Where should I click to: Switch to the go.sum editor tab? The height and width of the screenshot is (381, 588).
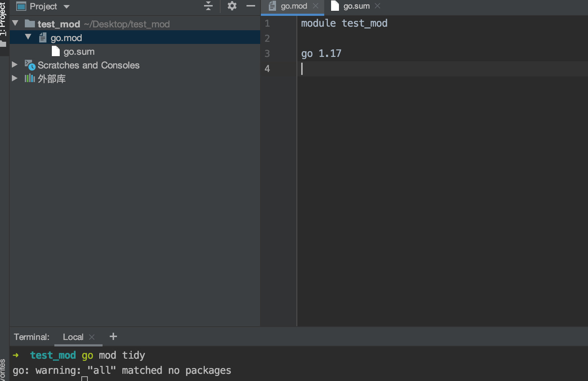pyautogui.click(x=357, y=6)
